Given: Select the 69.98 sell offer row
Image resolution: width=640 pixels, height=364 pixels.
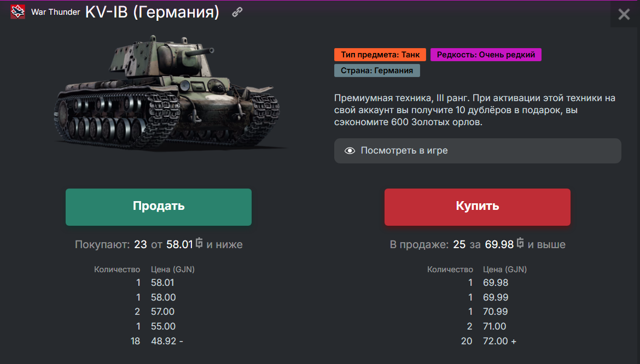Looking at the screenshot, I should coord(478,283).
